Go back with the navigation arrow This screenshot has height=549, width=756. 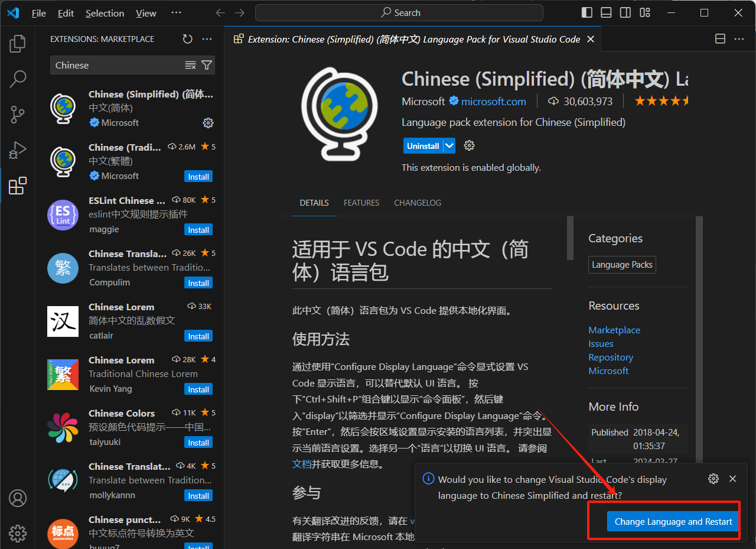220,12
